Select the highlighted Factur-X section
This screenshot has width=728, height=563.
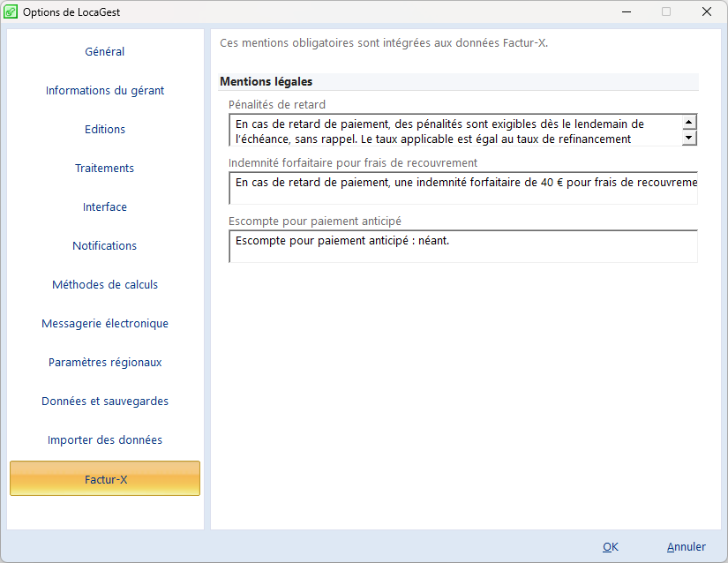105,478
